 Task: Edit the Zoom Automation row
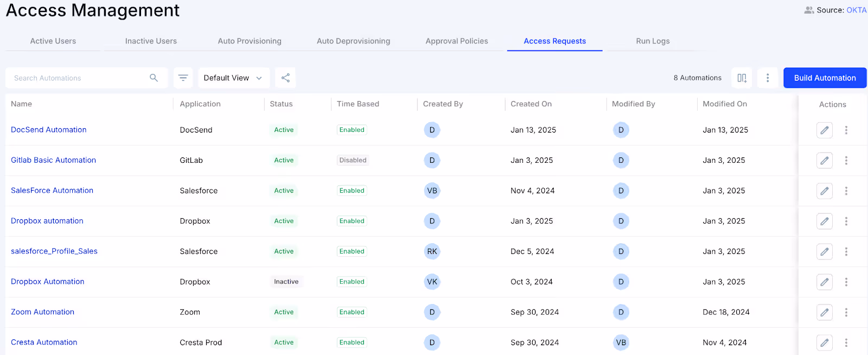[825, 312]
